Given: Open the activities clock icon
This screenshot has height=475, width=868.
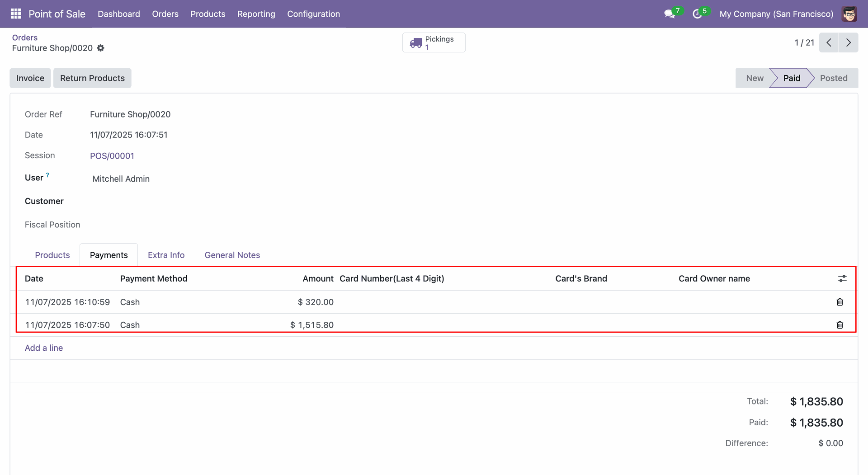Looking at the screenshot, I should [x=697, y=14].
